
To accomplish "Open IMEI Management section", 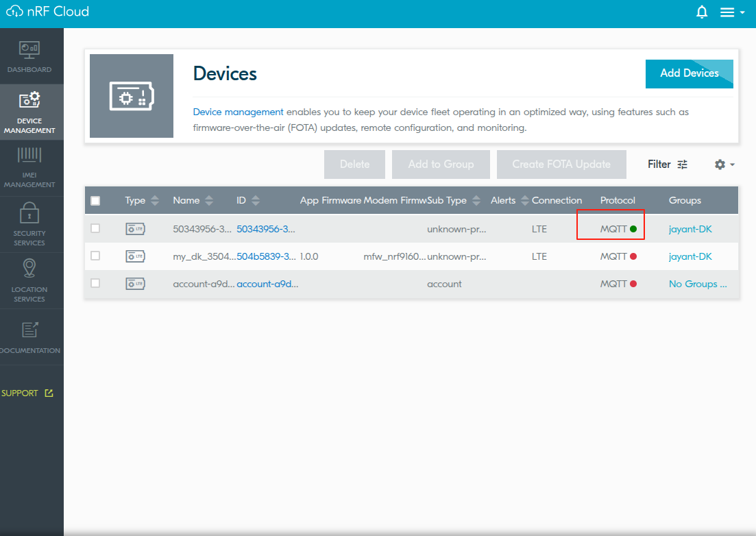I will coord(29,168).
